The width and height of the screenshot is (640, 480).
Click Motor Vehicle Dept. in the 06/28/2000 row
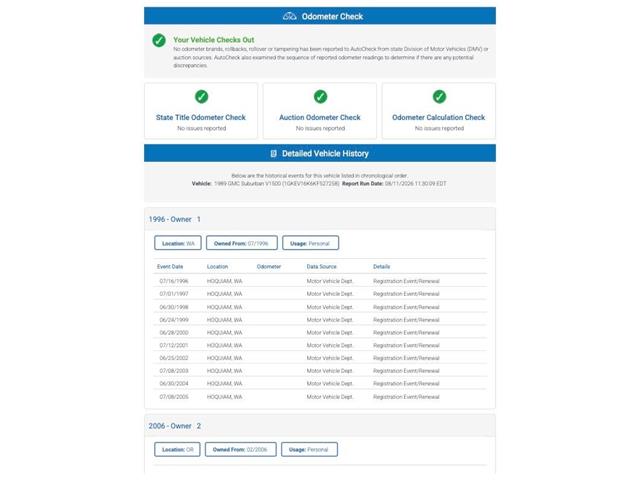coord(330,333)
